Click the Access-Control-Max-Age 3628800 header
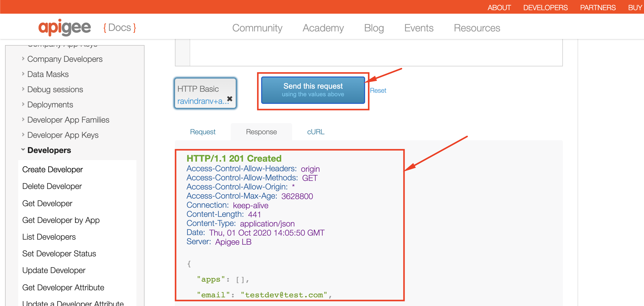 coord(249,196)
